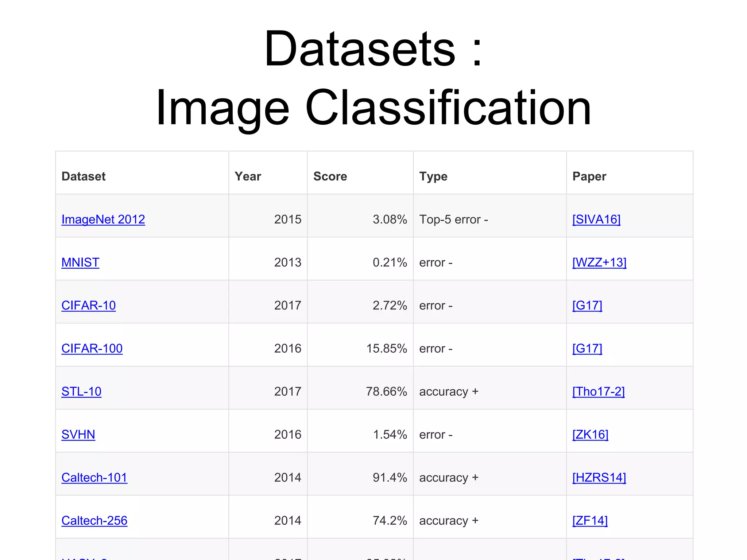Open the CIFAR-10 dataset link

click(x=89, y=306)
